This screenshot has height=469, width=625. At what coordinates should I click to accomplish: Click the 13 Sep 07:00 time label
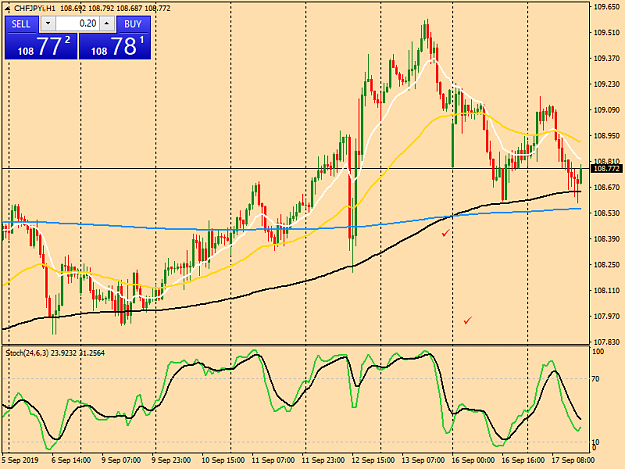[x=423, y=460]
